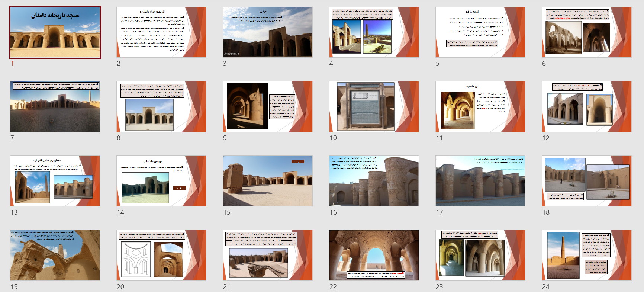Click slide 13 about hot climate architecture
Image resolution: width=644 pixels, height=292 pixels.
point(55,181)
